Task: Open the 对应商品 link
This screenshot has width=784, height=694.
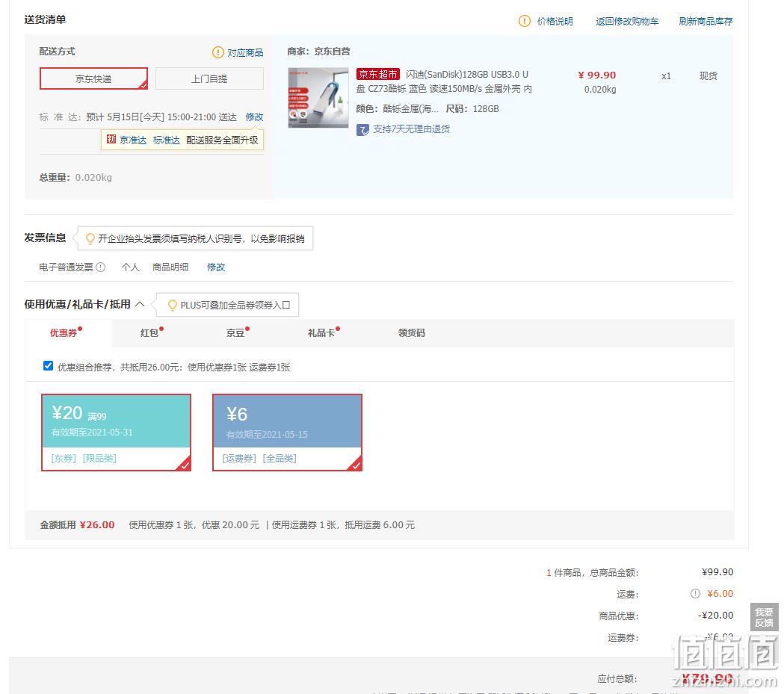Action: [245, 52]
